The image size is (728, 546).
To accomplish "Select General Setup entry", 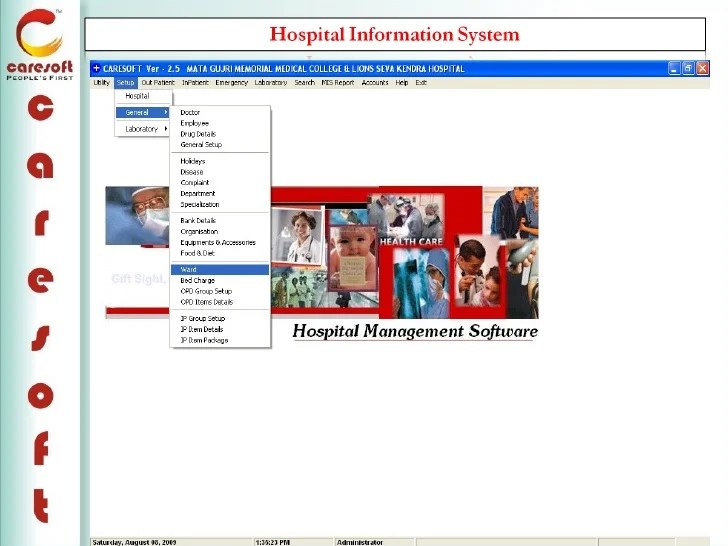I will (x=220, y=144).
